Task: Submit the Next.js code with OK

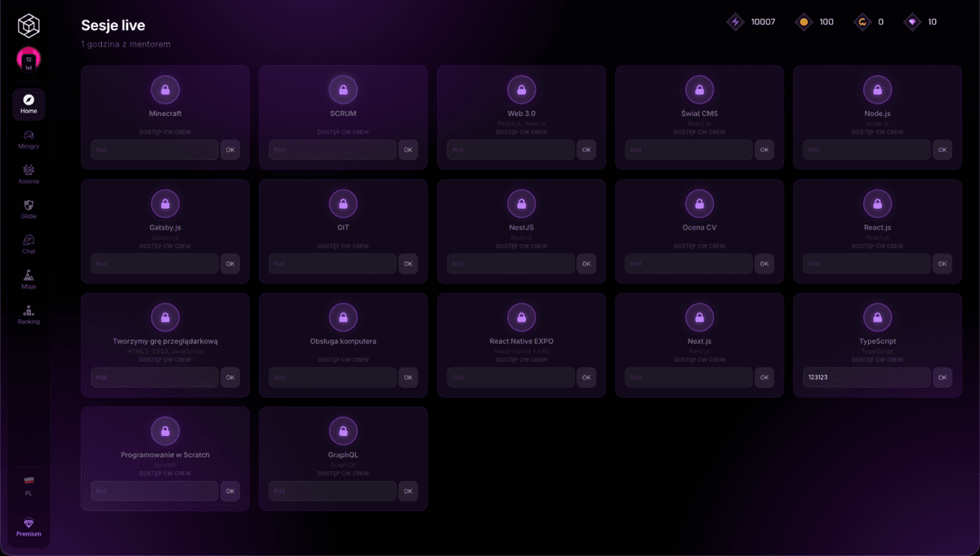Action: click(764, 377)
